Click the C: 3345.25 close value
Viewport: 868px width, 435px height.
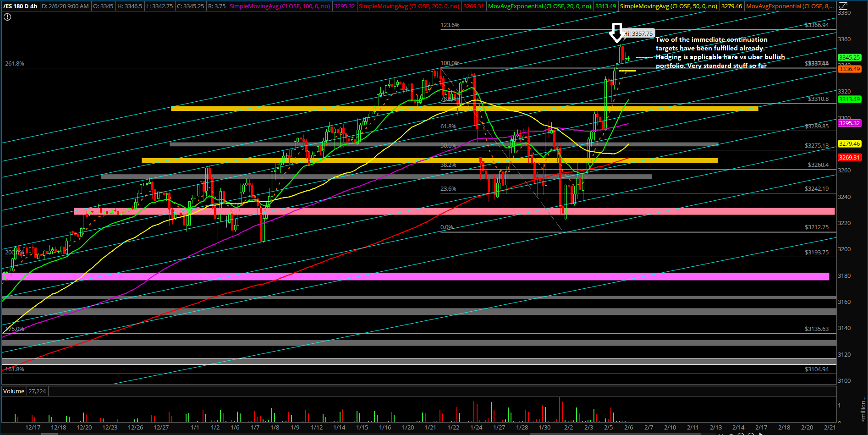[x=191, y=6]
